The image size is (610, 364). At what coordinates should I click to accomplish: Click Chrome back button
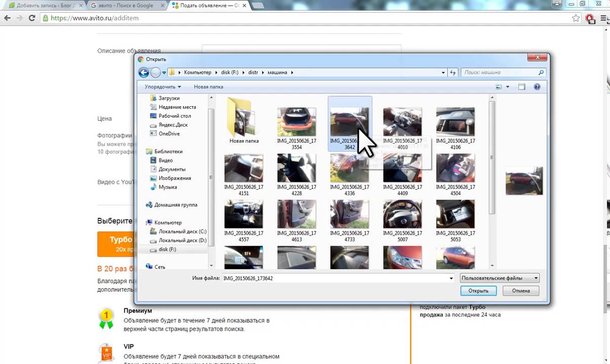tap(7, 18)
